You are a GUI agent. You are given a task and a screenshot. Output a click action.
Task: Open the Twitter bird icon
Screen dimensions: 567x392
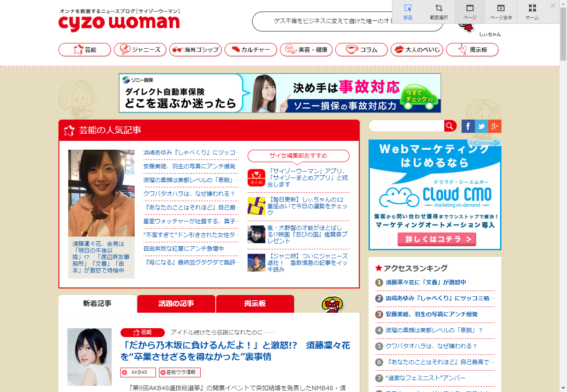(x=482, y=126)
